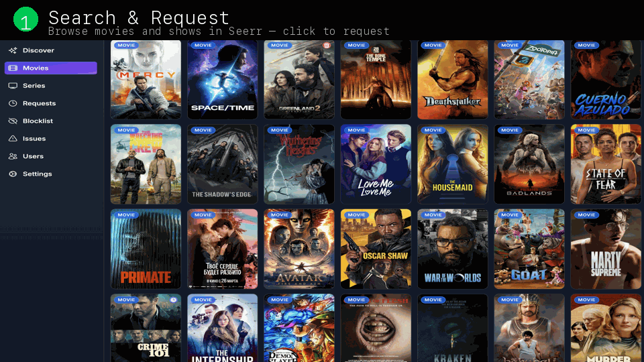Open the Love Me Love Me poster
Viewport: 644px width, 362px height.
(x=376, y=164)
